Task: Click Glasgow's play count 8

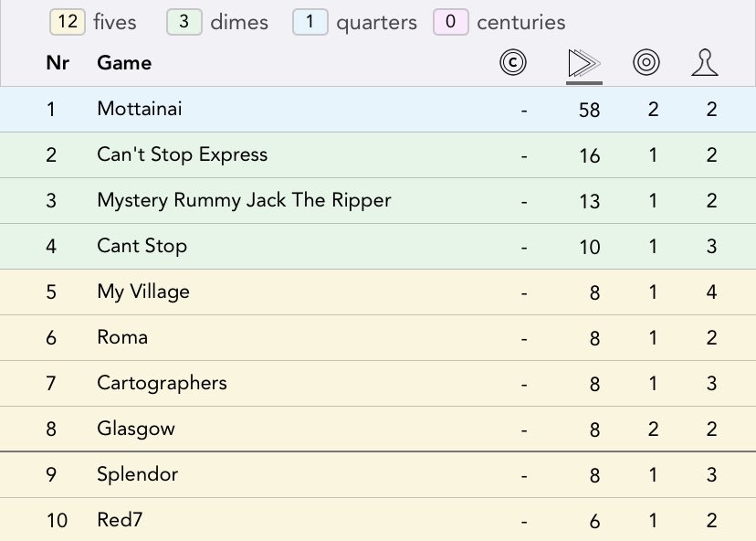Action: pos(595,430)
